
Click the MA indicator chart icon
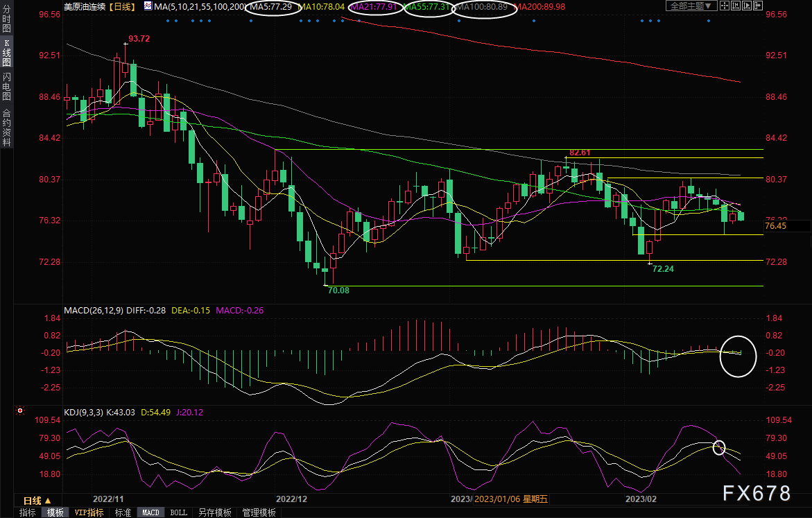(148, 6)
